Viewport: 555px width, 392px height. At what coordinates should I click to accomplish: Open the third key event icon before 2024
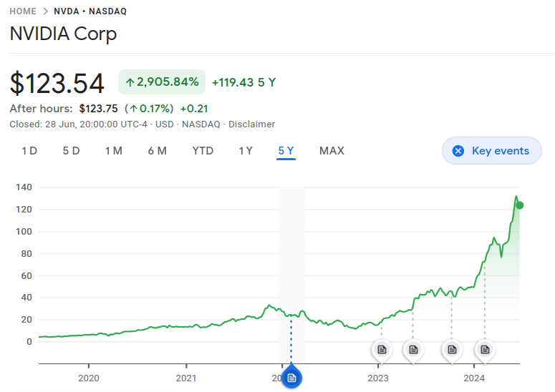(x=452, y=350)
